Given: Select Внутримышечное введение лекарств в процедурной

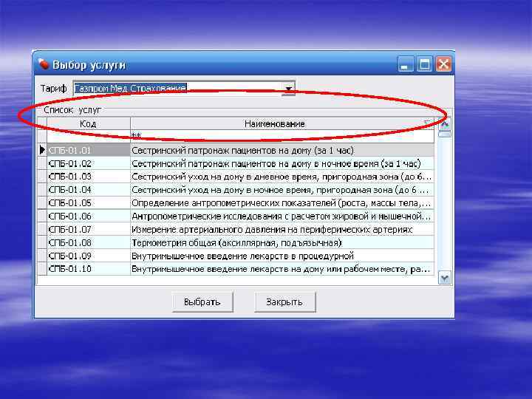Looking at the screenshot, I should (x=282, y=256).
